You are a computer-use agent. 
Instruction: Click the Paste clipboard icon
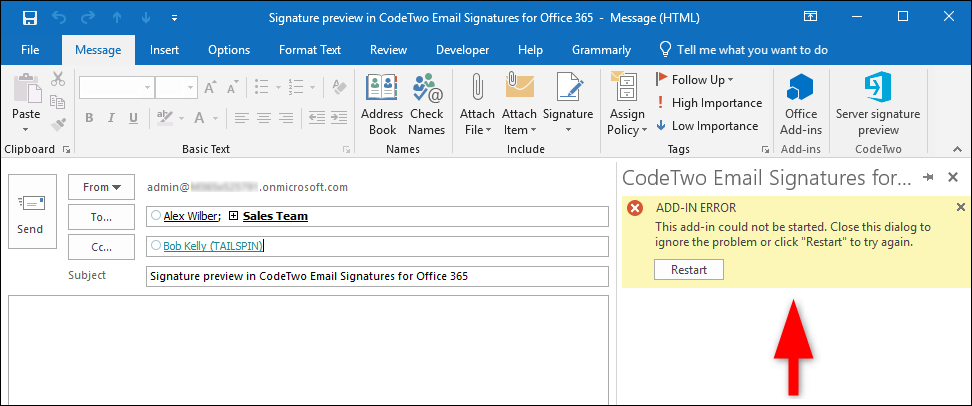click(x=26, y=90)
